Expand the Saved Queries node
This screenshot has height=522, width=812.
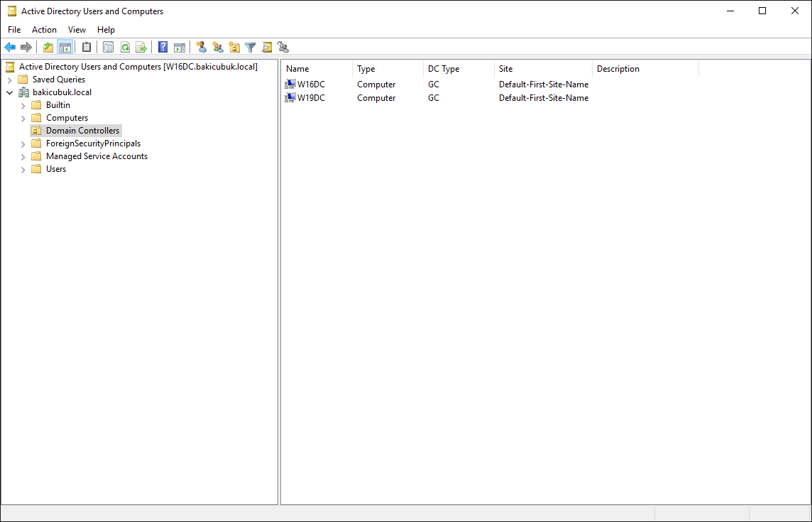pos(10,80)
